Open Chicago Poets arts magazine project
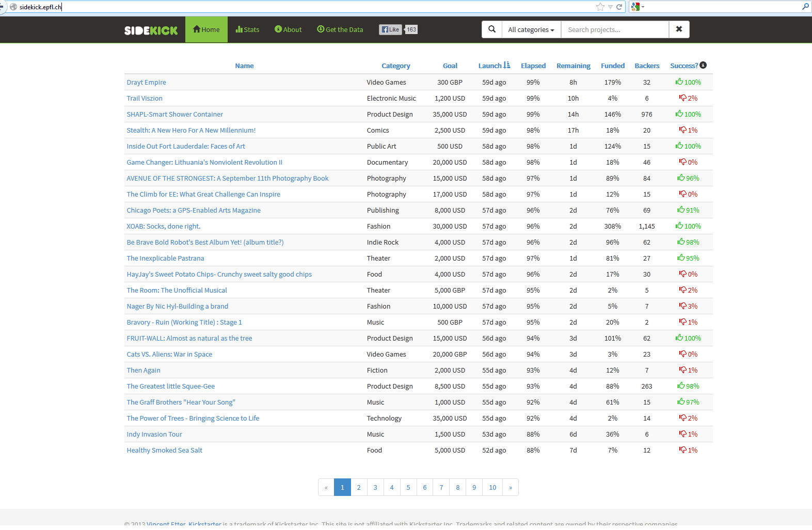 tap(194, 210)
